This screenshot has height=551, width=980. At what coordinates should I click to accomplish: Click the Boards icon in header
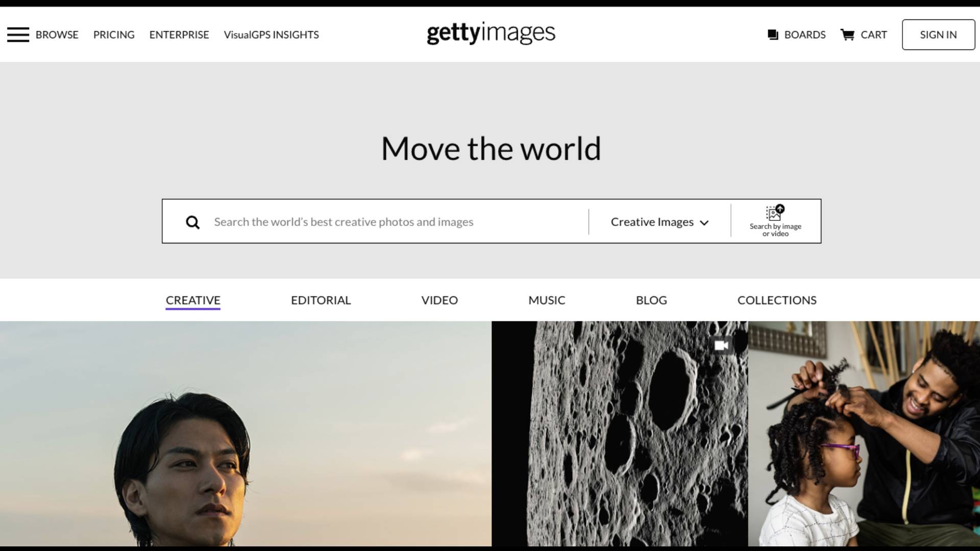(x=773, y=35)
